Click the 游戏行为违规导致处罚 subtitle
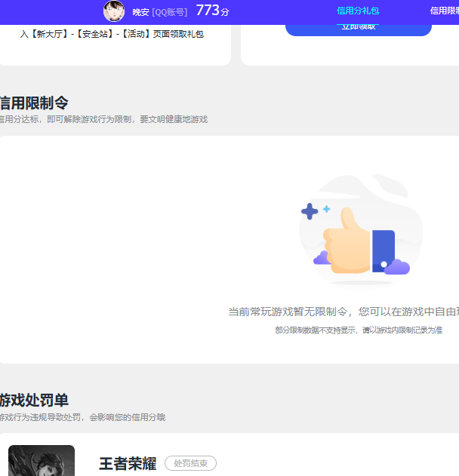Screen dimensions: 459x476 pyautogui.click(x=82, y=417)
